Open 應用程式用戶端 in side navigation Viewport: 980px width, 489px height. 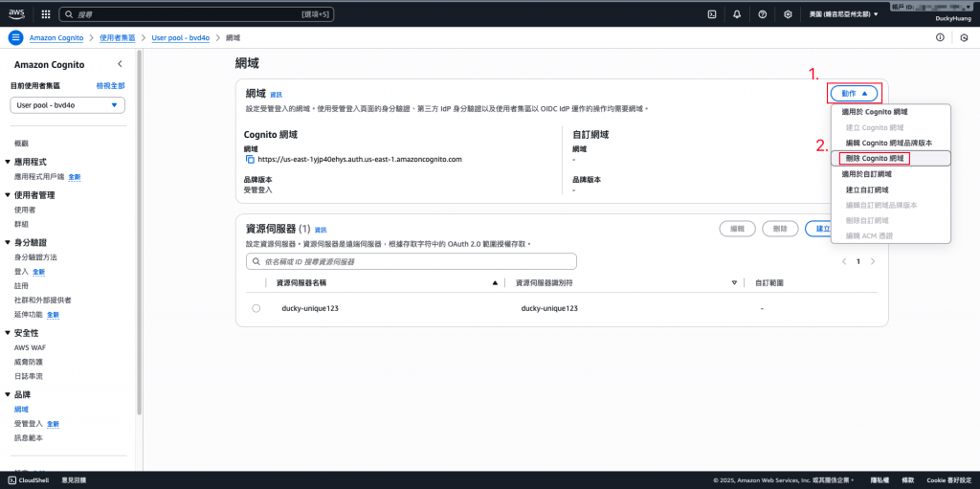(39, 176)
